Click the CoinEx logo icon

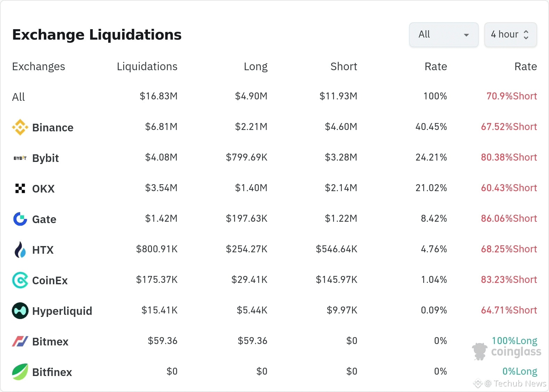click(20, 280)
